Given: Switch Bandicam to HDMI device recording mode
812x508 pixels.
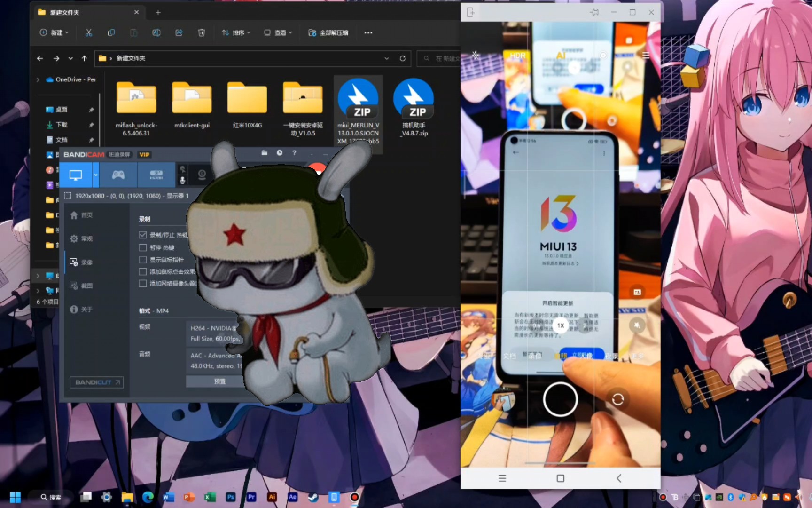Looking at the screenshot, I should tap(156, 175).
